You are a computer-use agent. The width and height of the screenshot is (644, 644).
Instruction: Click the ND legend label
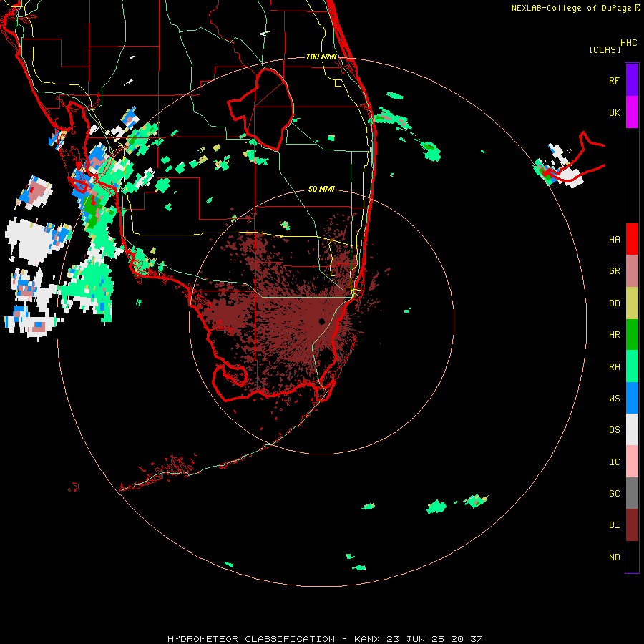pos(614,557)
